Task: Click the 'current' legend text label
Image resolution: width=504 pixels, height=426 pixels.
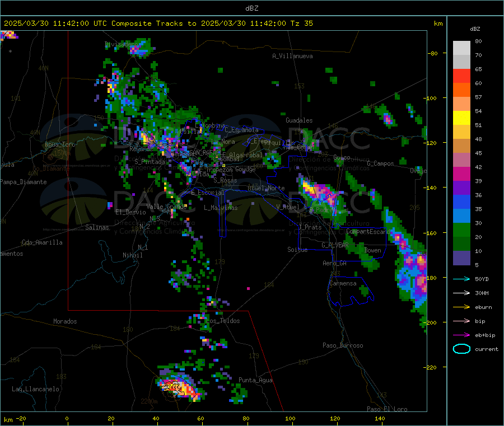Action: pyautogui.click(x=487, y=349)
